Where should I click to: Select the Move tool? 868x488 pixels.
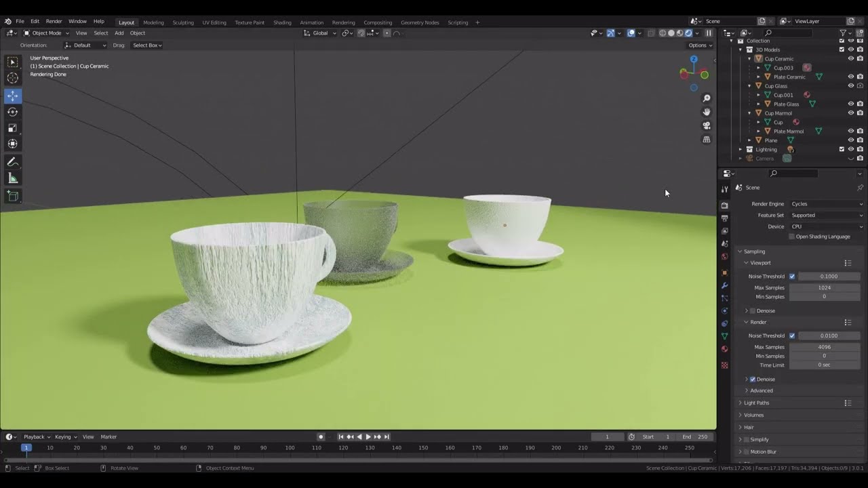click(12, 96)
